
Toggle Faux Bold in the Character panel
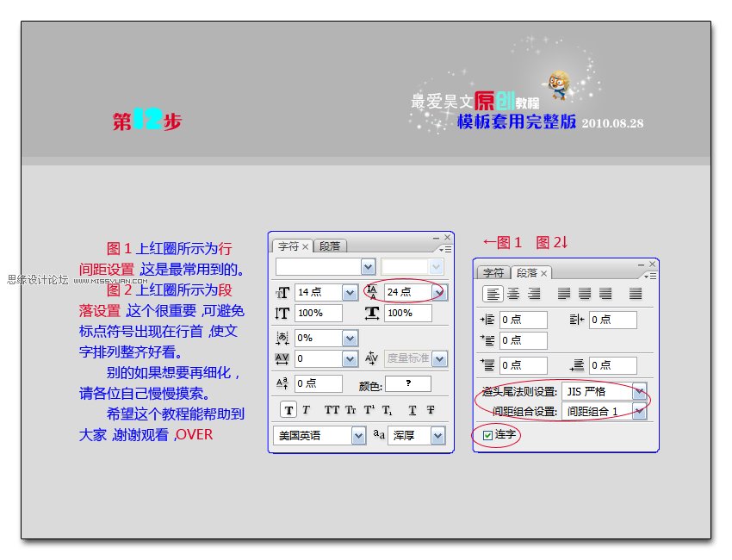(x=288, y=410)
